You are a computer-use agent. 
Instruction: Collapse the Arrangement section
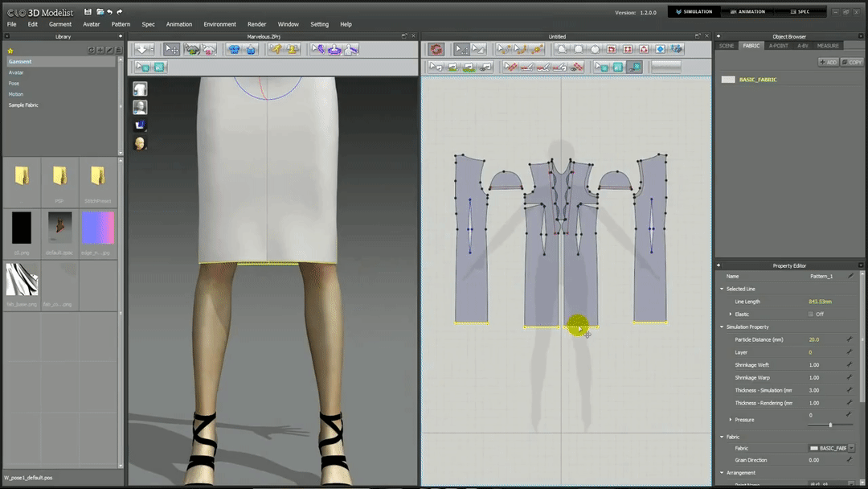click(722, 473)
